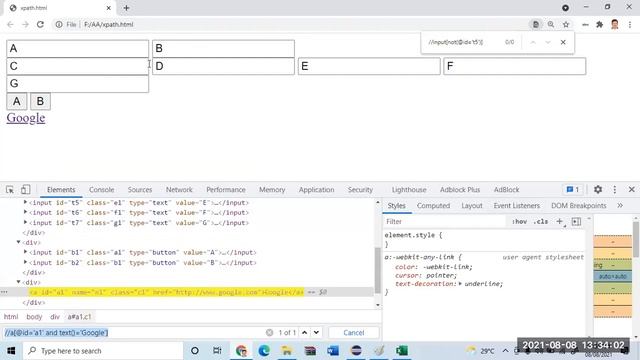Click the browser back arrow

coord(10,24)
